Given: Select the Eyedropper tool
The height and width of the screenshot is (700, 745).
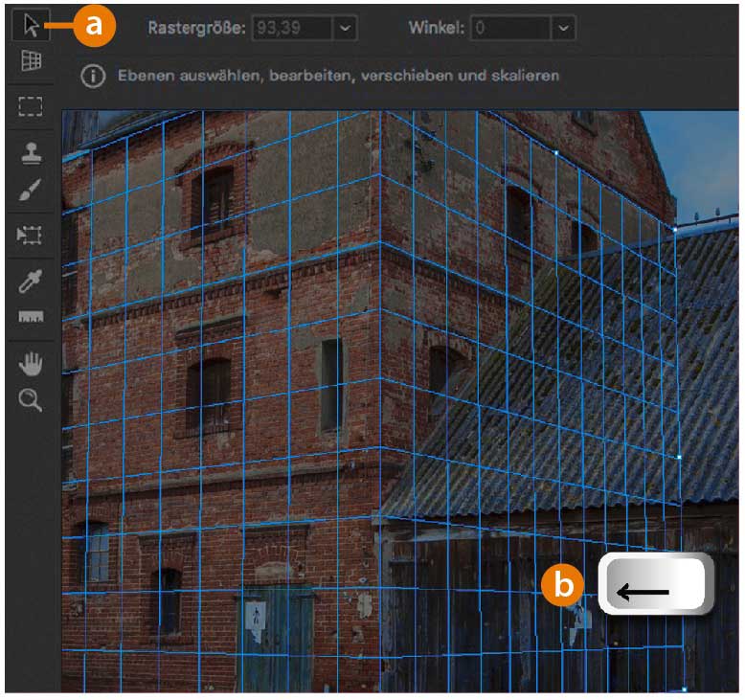Looking at the screenshot, I should [30, 281].
